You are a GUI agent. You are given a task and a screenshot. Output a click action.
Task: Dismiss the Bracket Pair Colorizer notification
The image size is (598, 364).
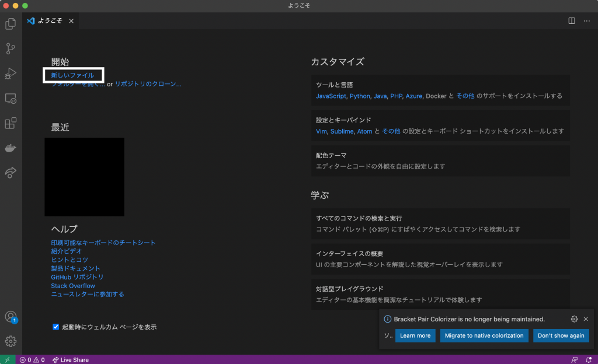[586, 319]
